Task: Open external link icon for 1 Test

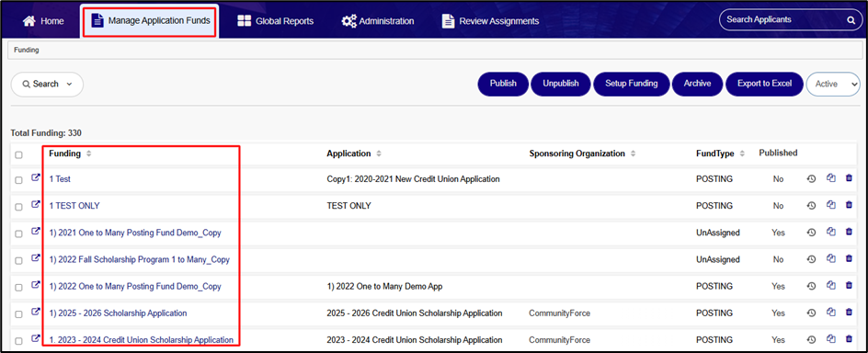Action: pyautogui.click(x=36, y=178)
